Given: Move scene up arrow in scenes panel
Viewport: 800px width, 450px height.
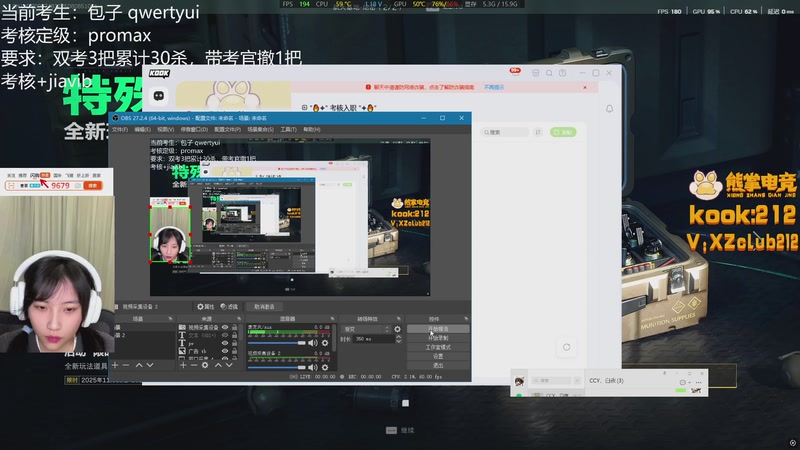Looking at the screenshot, I should [x=139, y=365].
